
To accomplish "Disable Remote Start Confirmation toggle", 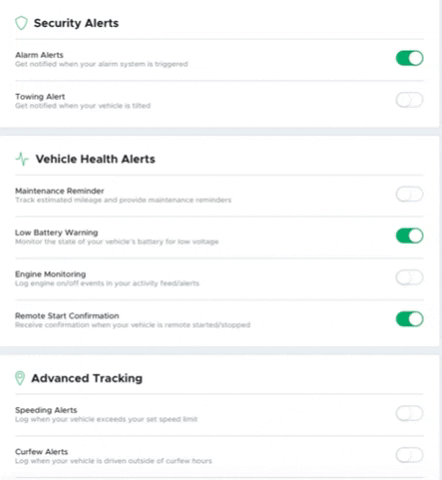I will (x=410, y=319).
